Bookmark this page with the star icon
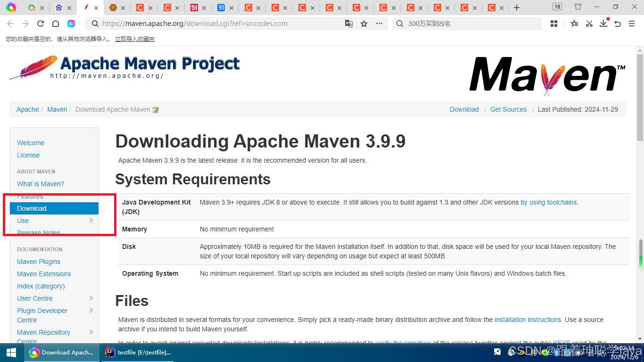Image resolution: width=644 pixels, height=362 pixels. [x=364, y=24]
